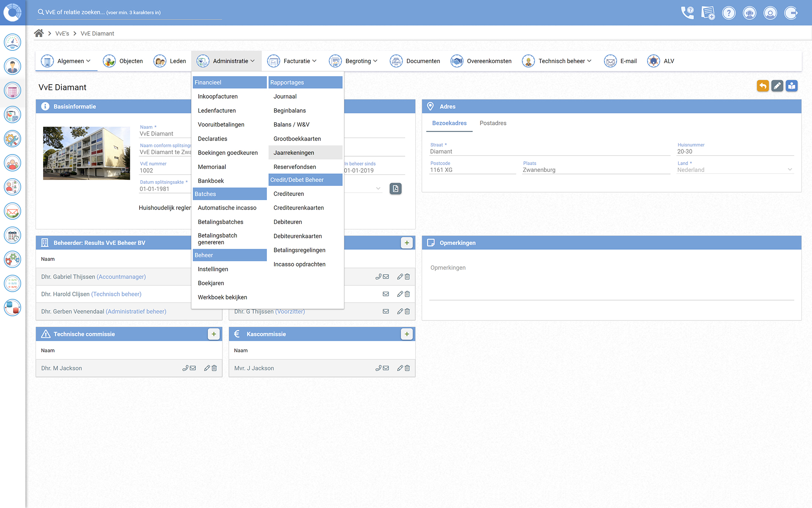This screenshot has width=812, height=508.
Task: Open the Administratie dropdown menu
Action: point(230,61)
